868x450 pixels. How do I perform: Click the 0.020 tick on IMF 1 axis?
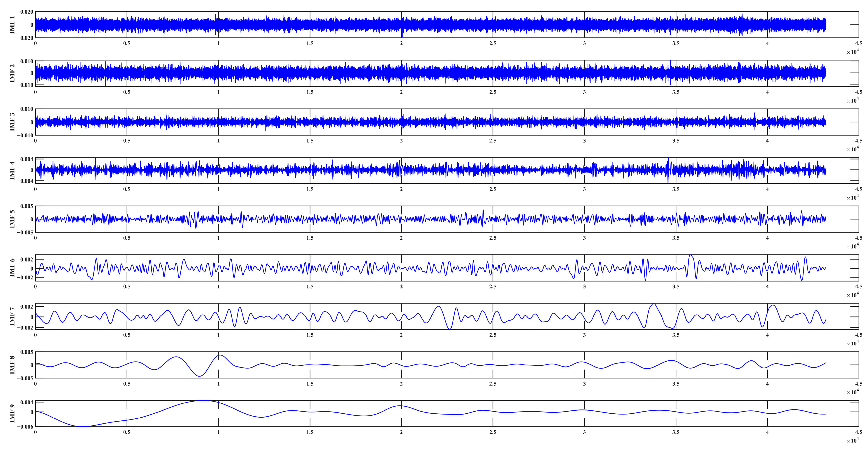[x=27, y=12]
